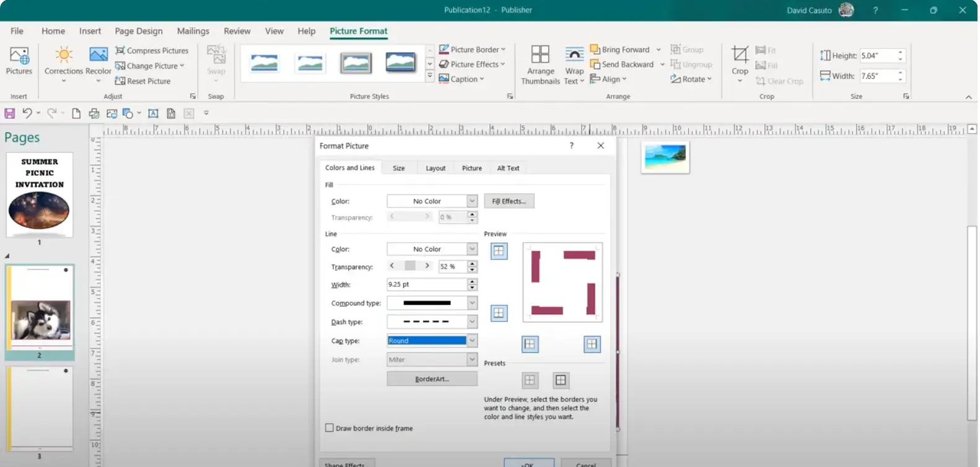Viewport: 980px width, 467px height.
Task: Expand the Line Color dropdown
Action: pos(472,249)
